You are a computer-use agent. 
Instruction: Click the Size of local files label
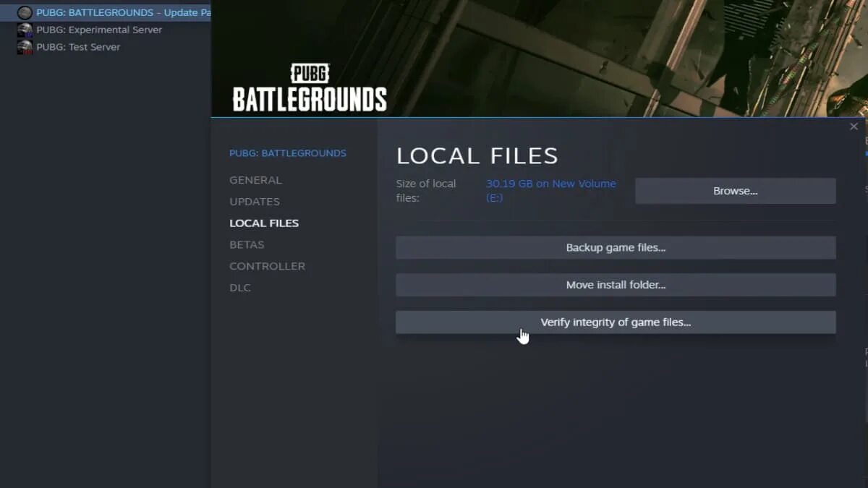426,190
